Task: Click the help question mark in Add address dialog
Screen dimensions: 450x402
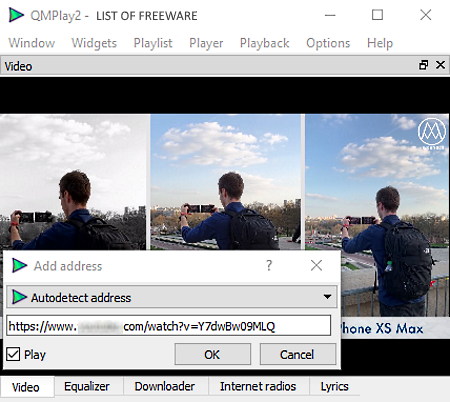Action: [x=269, y=266]
